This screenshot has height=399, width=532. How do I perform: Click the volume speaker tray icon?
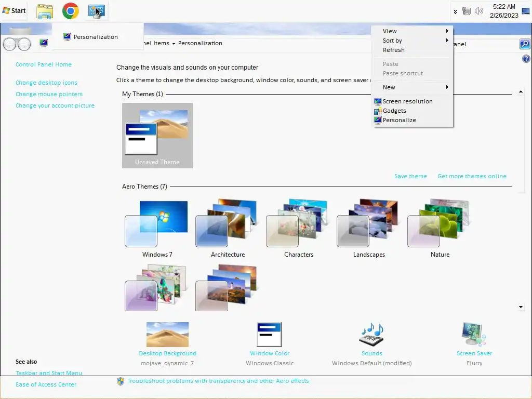pyautogui.click(x=478, y=11)
